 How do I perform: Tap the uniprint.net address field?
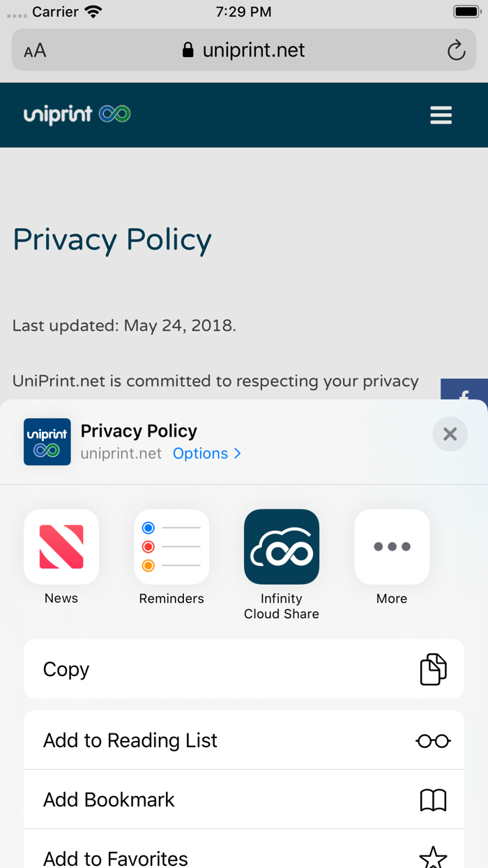click(253, 50)
